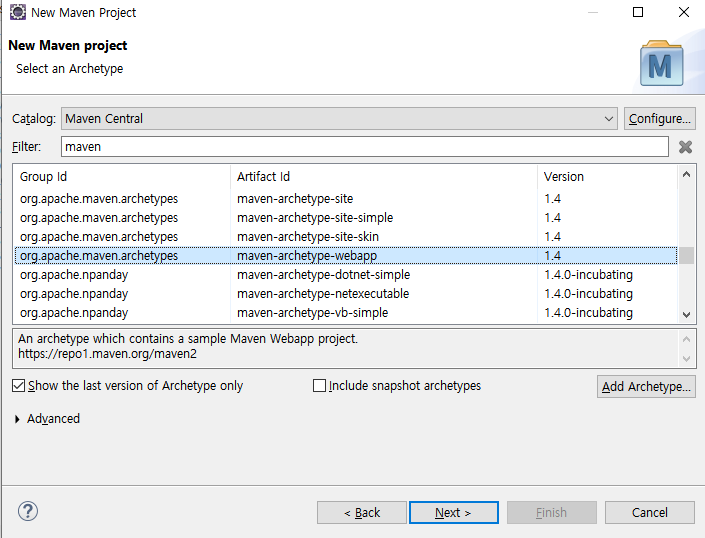Select the maven-archetype-netexecutable row
The width and height of the screenshot is (705, 538).
tap(346, 293)
